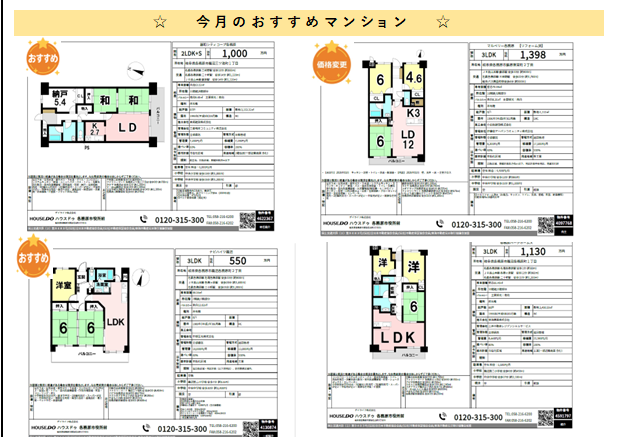The image size is (617, 437).
Task: Click the 洋室 room label
Action: [x=63, y=285]
